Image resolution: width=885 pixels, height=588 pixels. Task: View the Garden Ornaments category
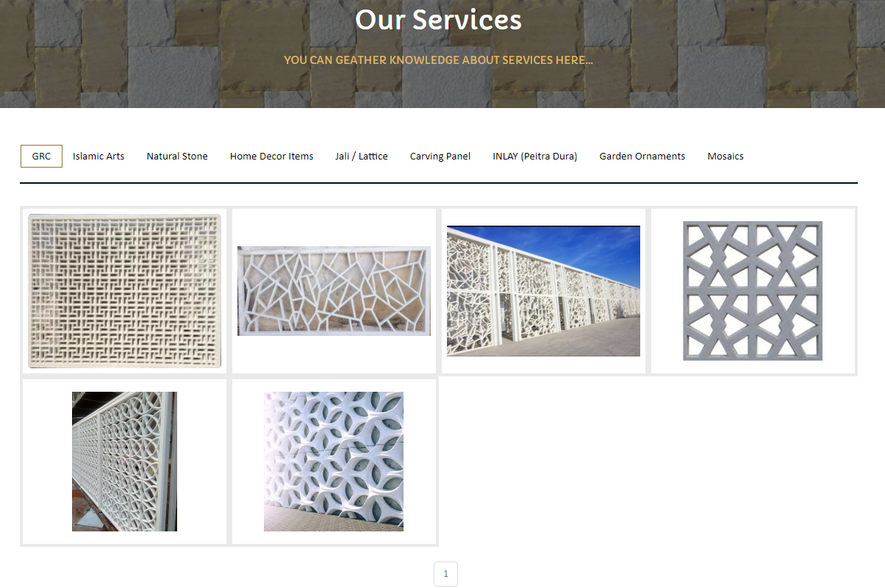(x=642, y=156)
